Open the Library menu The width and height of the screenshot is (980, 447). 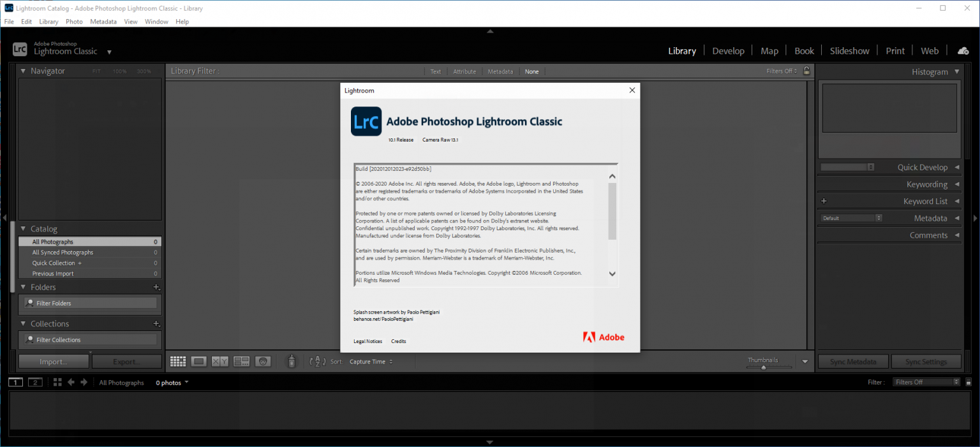point(48,22)
